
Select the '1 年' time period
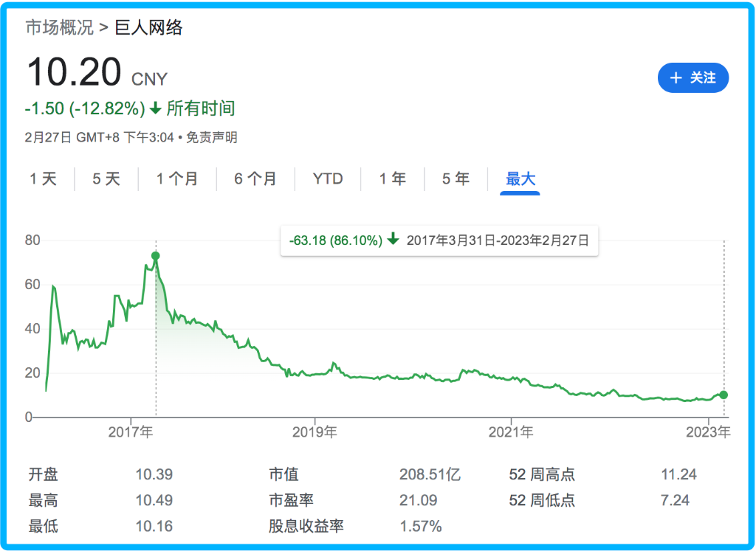(x=392, y=179)
